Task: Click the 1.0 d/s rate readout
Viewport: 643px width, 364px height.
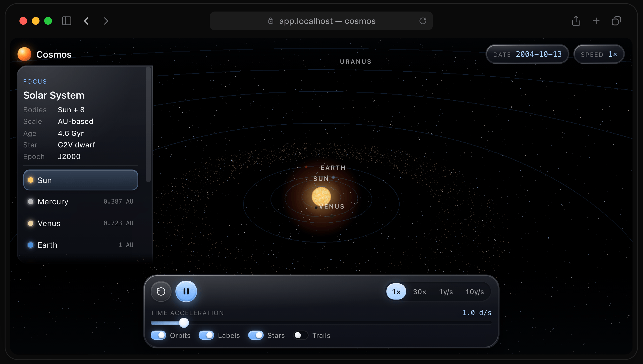Action: click(477, 313)
